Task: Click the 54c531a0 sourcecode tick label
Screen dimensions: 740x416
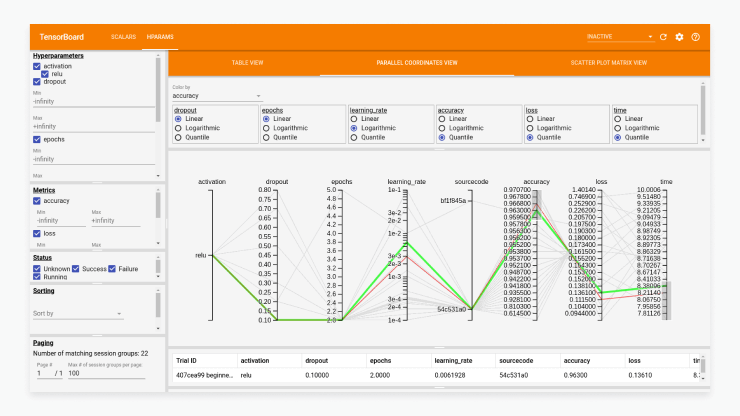Action: 452,310
